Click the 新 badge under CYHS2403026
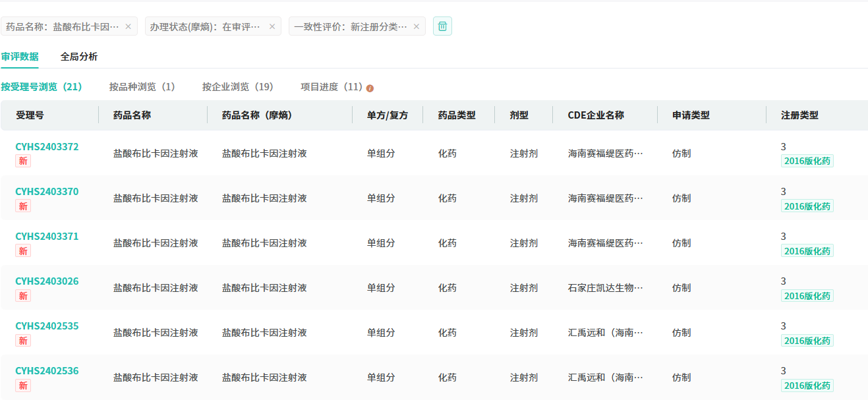The height and width of the screenshot is (400, 868). click(23, 296)
